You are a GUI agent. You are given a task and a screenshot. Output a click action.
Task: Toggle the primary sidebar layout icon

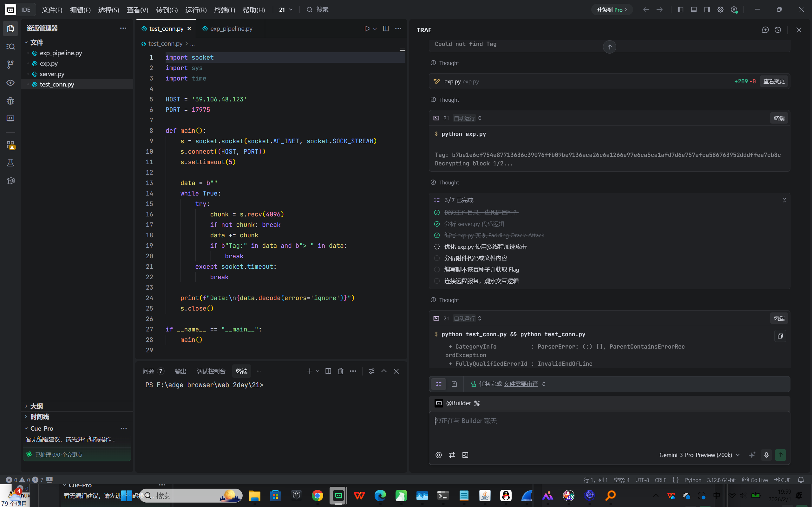pos(680,10)
